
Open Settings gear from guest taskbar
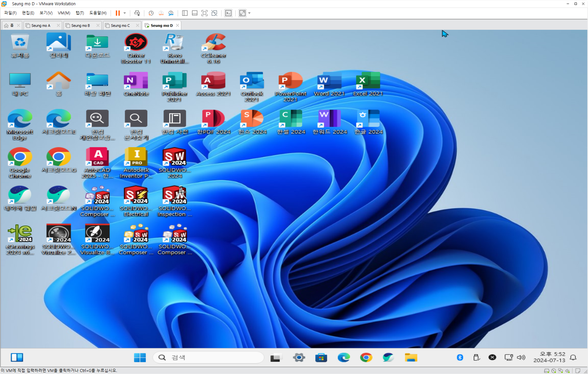299,358
